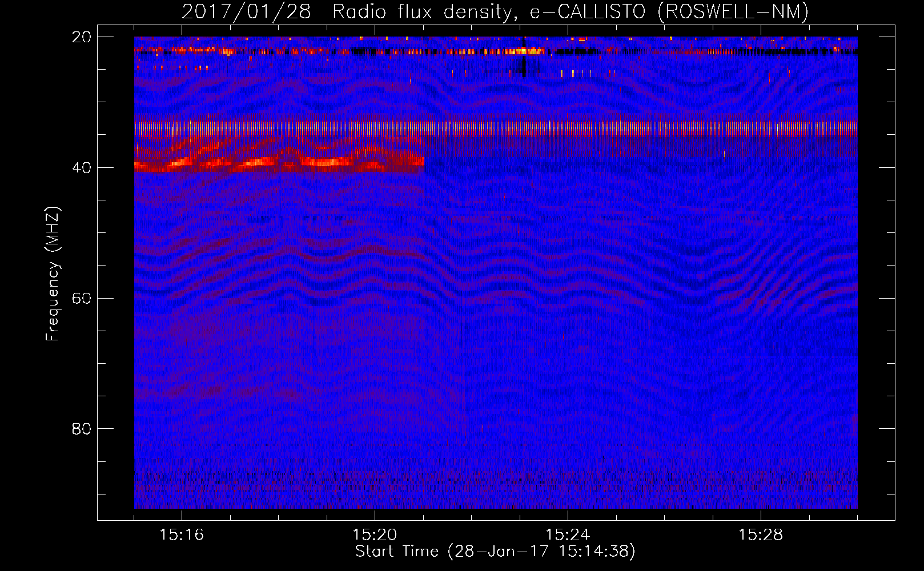
Task: Click the '60' frequency tick label
Action: click(81, 299)
